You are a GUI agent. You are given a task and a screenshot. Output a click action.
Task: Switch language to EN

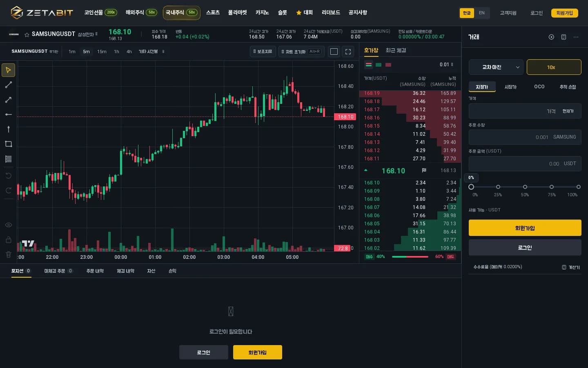[x=482, y=13]
